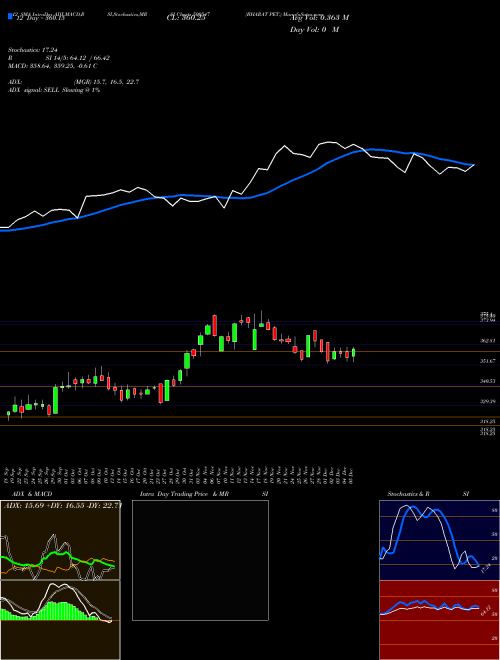500x660 pixels.
Task: Click the '351.67' price axis label
Action: point(488,361)
